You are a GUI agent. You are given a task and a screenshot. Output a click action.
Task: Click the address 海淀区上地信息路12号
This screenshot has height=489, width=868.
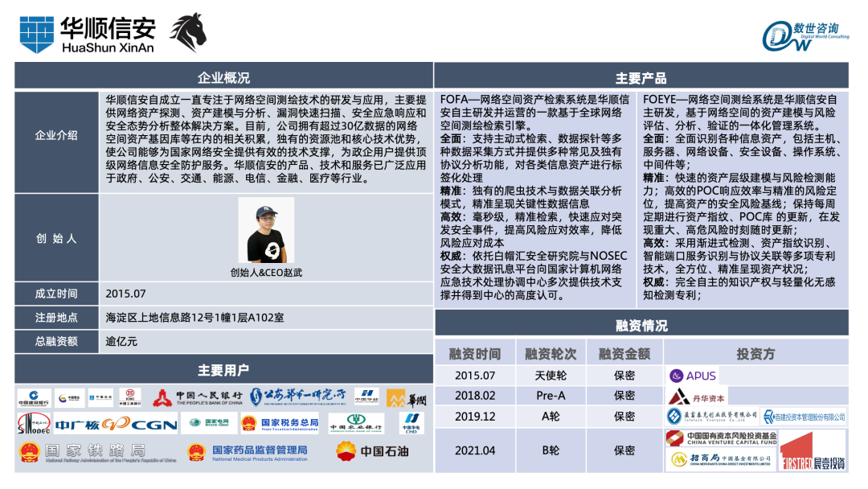point(194,318)
